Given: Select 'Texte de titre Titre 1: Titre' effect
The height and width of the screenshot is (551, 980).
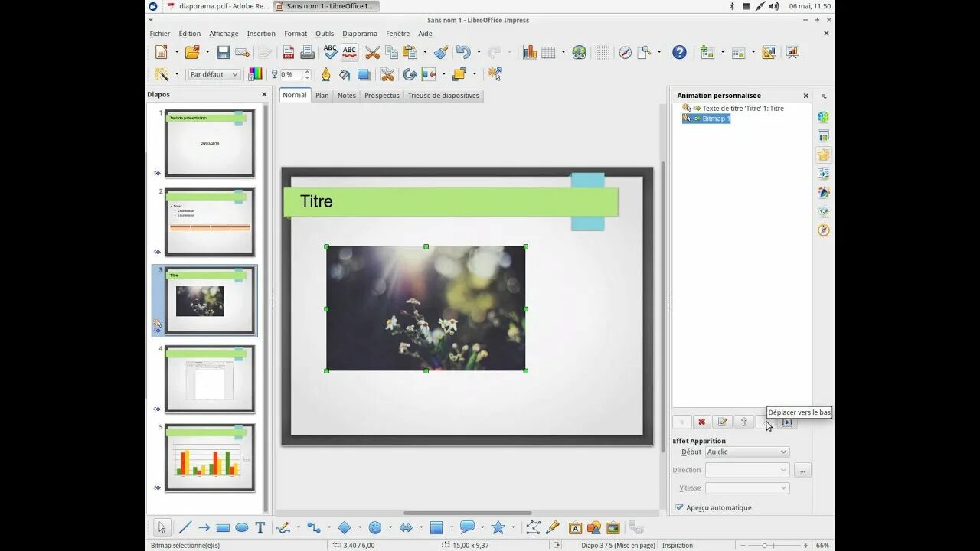Looking at the screenshot, I should pyautogui.click(x=733, y=109).
